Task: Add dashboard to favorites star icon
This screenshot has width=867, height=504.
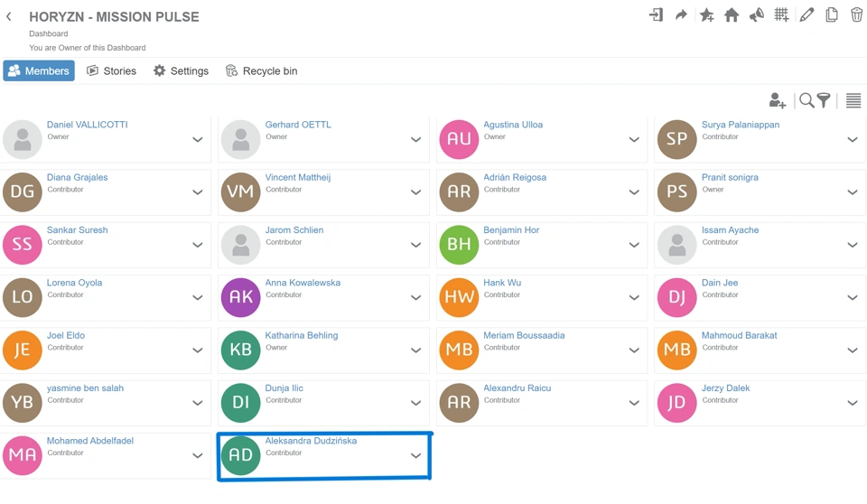Action: [x=706, y=15]
